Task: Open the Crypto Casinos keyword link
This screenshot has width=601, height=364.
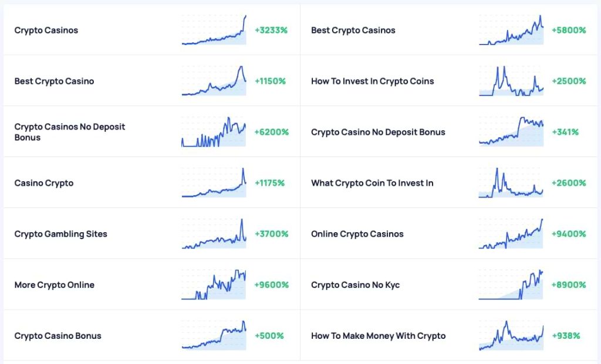Action: (46, 30)
